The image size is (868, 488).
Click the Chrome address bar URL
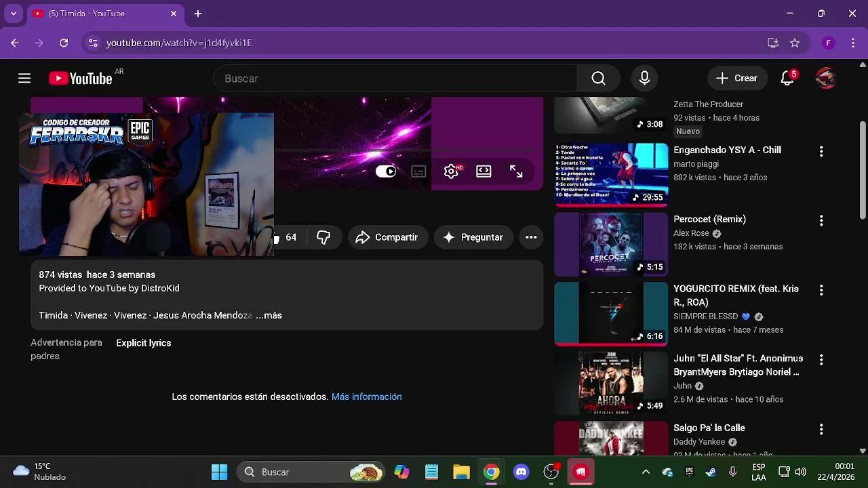point(179,43)
